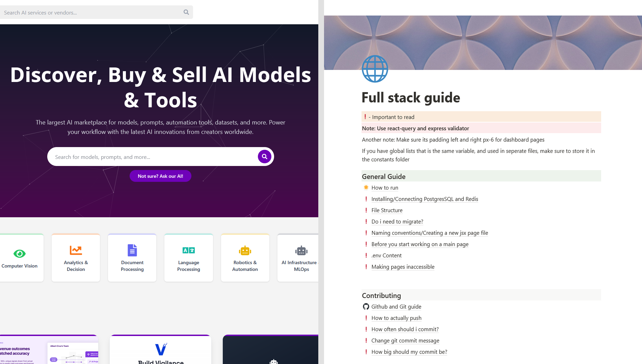Select the Robotics & Automation robot icon
The width and height of the screenshot is (642, 364).
point(245,251)
